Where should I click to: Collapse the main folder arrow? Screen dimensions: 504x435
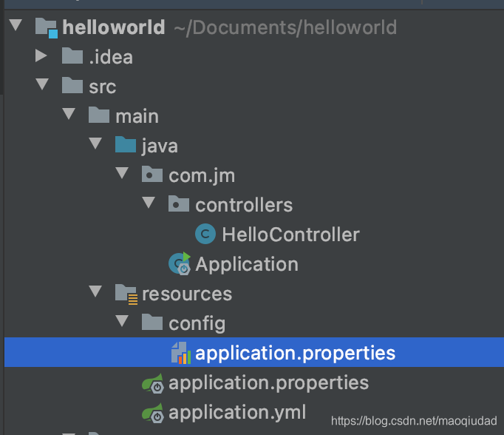pos(69,114)
